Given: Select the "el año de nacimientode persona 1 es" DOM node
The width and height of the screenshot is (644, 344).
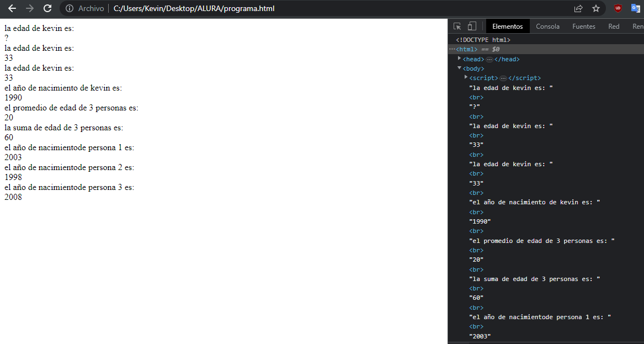Looking at the screenshot, I should (540, 317).
